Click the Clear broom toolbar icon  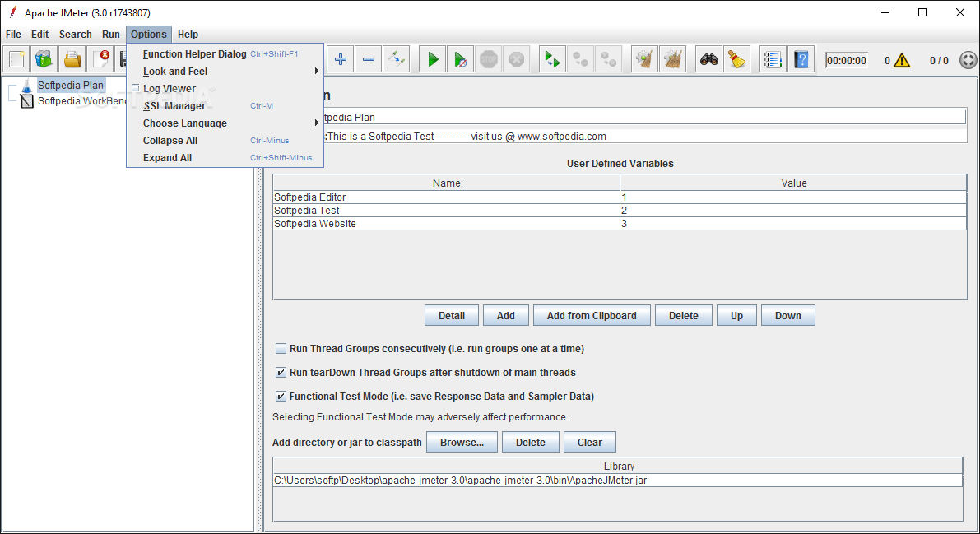[x=644, y=59]
